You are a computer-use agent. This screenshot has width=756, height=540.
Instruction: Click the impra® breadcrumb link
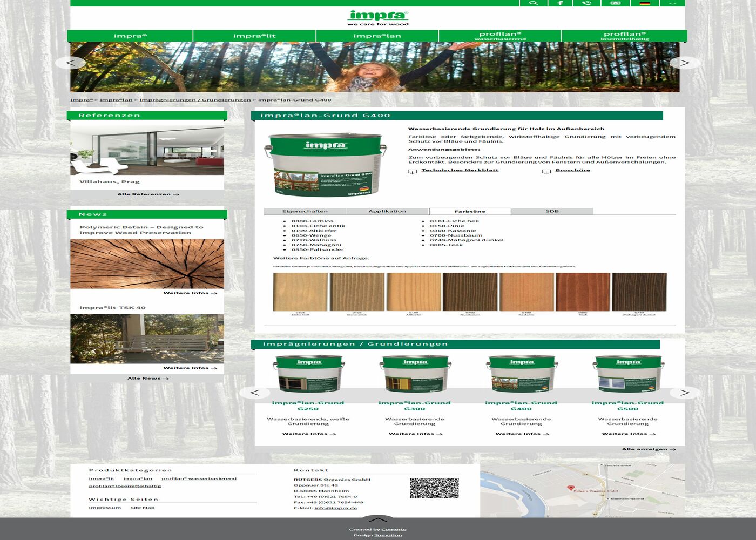(x=82, y=100)
